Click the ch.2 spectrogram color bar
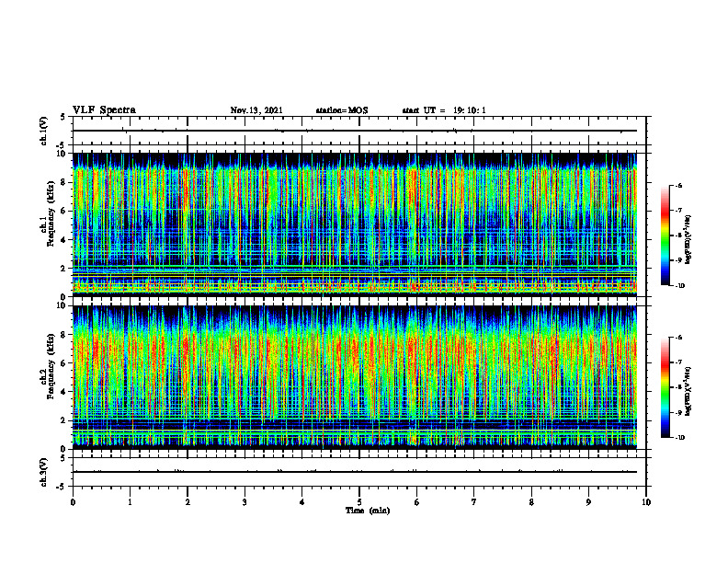 point(665,387)
